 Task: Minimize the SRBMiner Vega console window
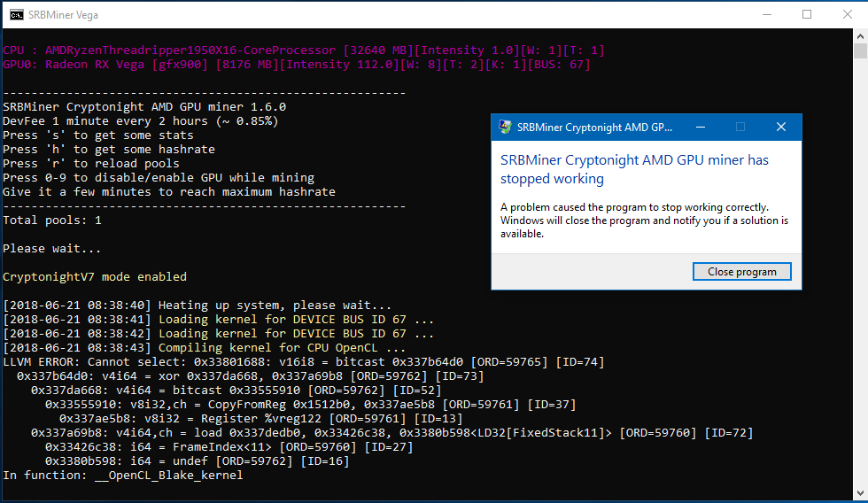(x=767, y=14)
